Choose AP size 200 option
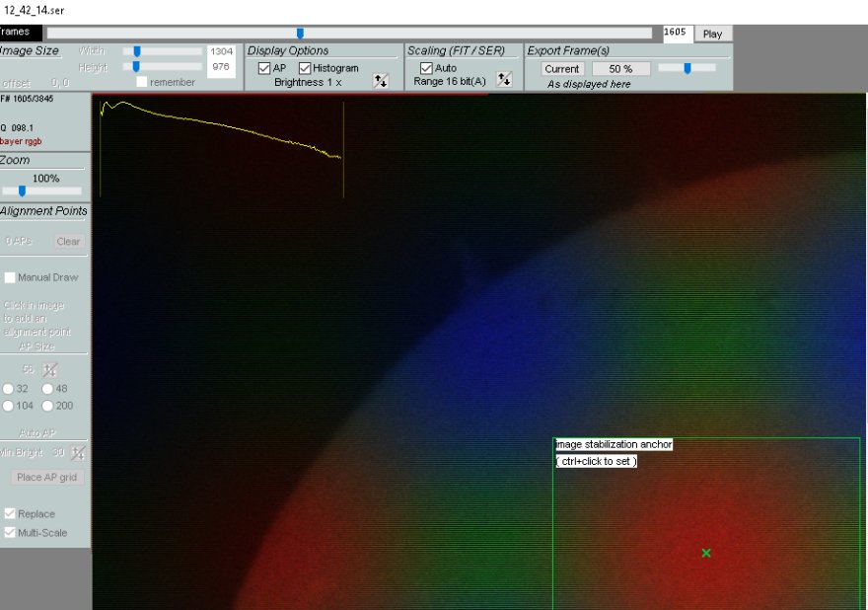This screenshot has height=610, width=868. tap(47, 406)
